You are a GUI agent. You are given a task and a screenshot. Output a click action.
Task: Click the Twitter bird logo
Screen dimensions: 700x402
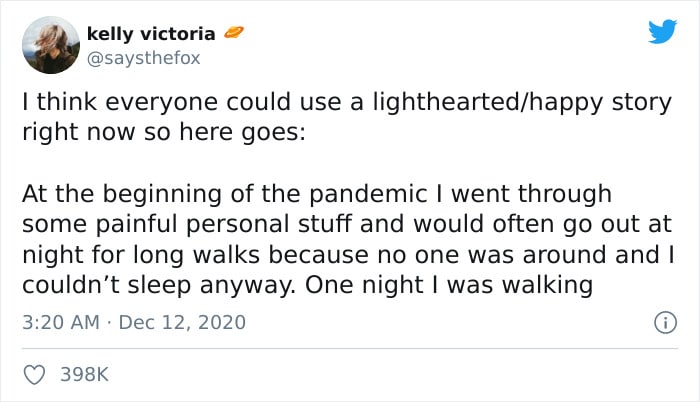[662, 31]
